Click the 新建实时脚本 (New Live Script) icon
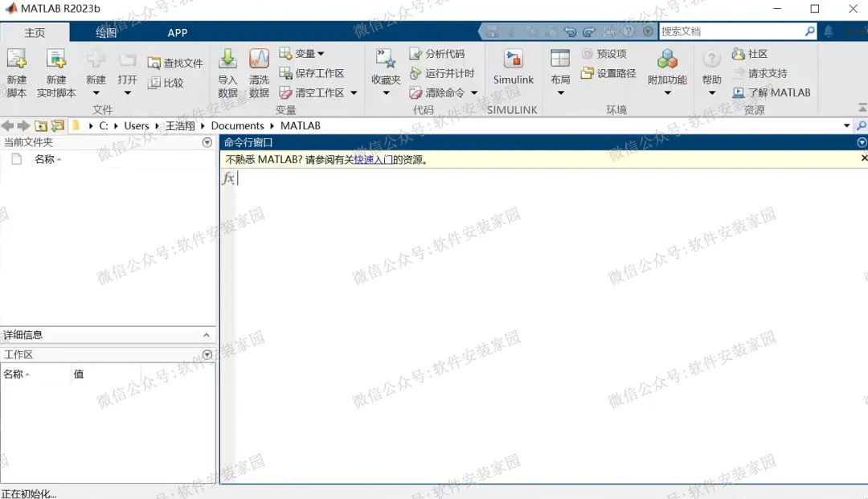Image resolution: width=868 pixels, height=499 pixels. tap(56, 59)
